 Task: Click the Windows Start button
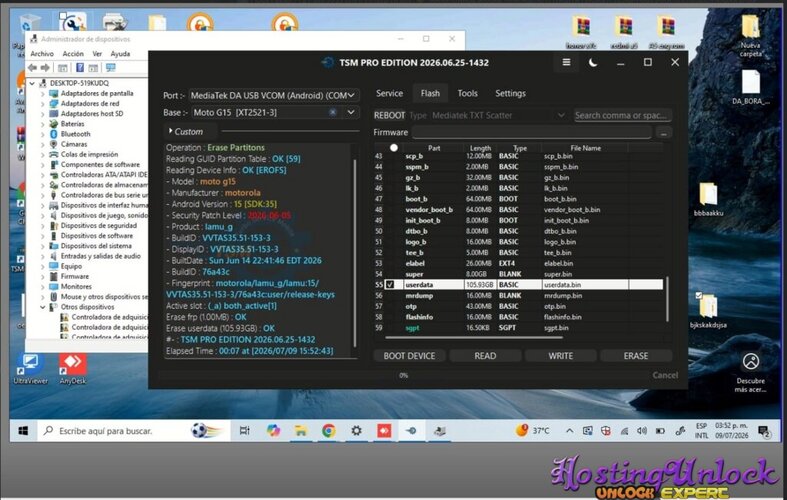click(23, 431)
